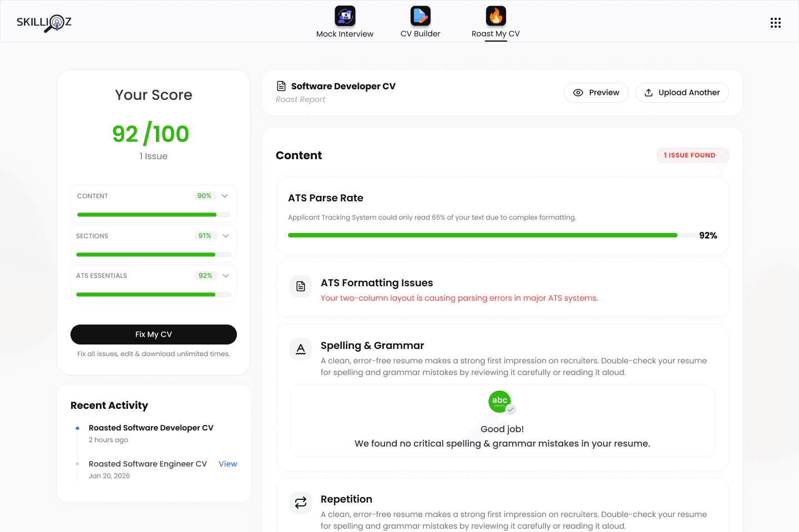This screenshot has width=799, height=532.
Task: Click the 2 hours ago timestamp
Action: 108,440
